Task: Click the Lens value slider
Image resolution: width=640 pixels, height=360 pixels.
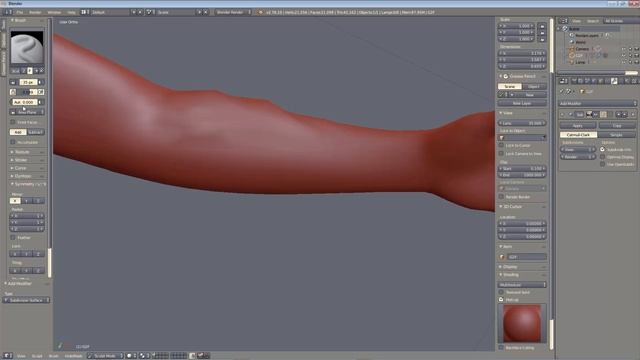Action: (x=522, y=123)
